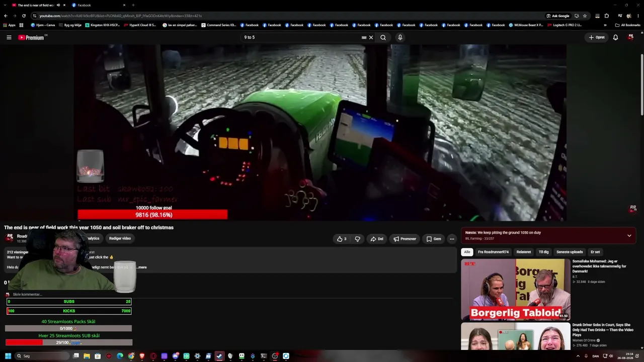Open more actions three-dot menu under video
Image resolution: width=644 pixels, height=362 pixels.
[452, 239]
